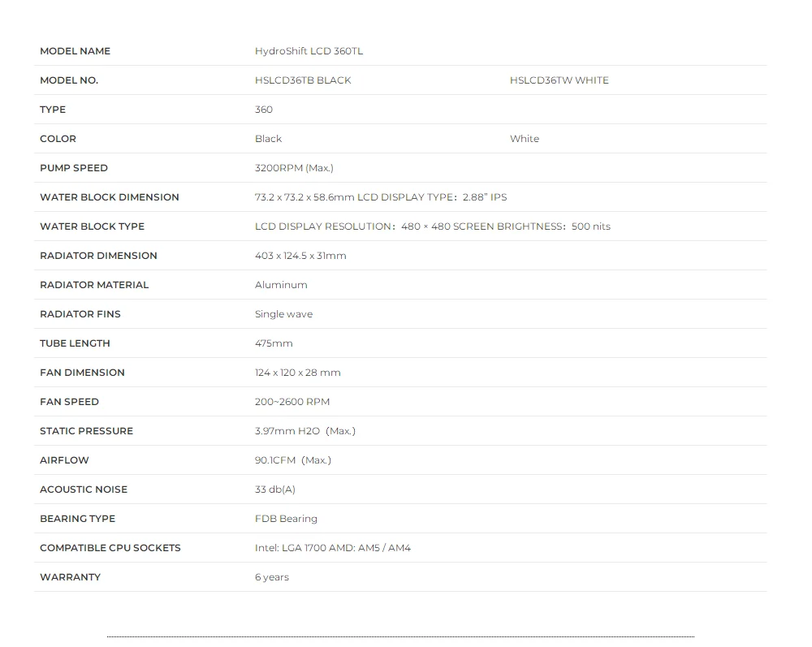Click the TUBE LENGTH label
The height and width of the screenshot is (647, 812).
pos(75,343)
